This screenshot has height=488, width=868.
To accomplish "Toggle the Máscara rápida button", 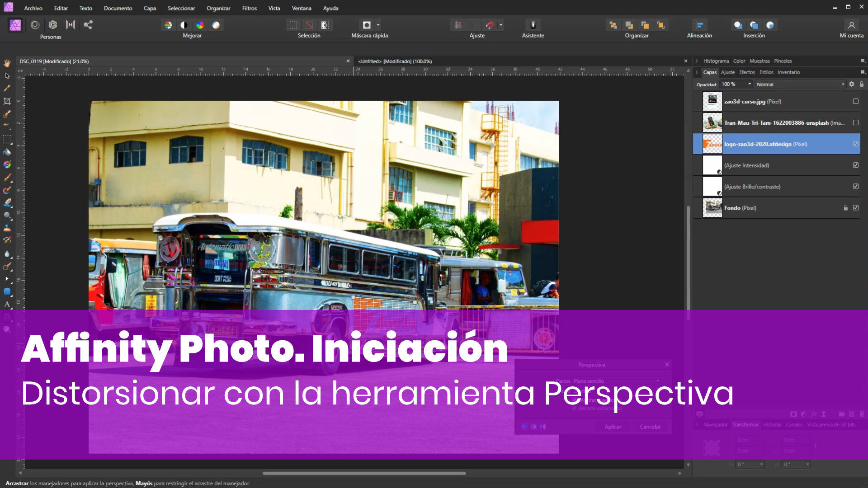I will [x=367, y=25].
